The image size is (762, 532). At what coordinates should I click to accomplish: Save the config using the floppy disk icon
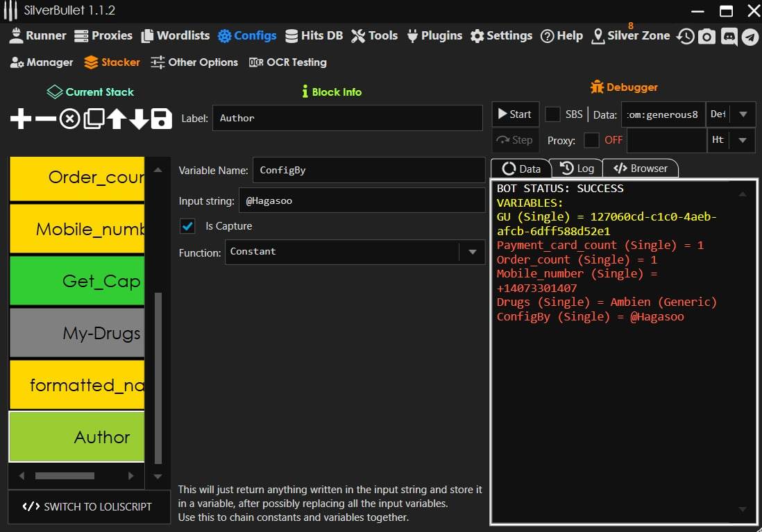click(161, 119)
